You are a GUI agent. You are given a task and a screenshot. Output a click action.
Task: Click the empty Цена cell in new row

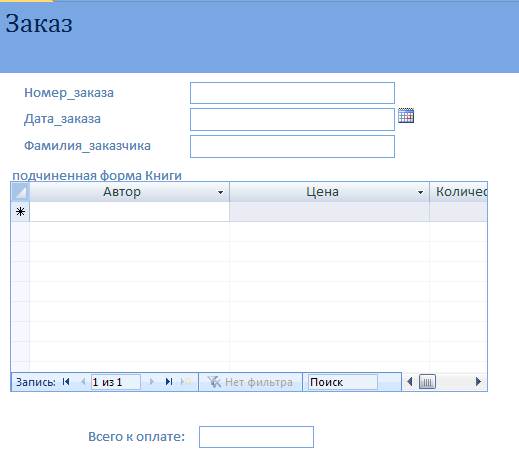click(x=329, y=212)
